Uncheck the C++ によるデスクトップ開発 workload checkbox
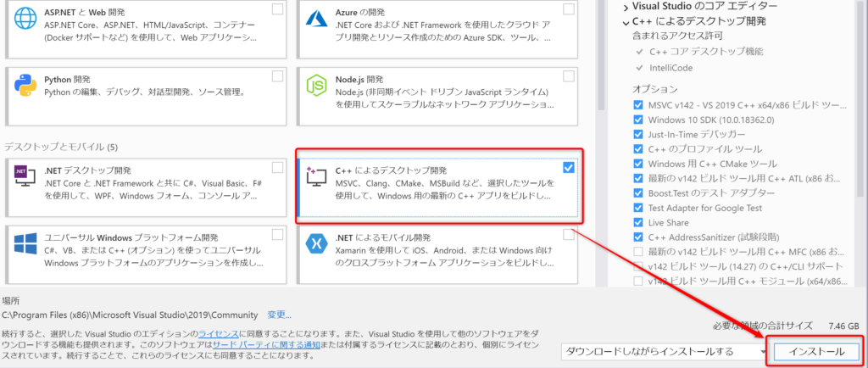Viewport: 868px width, 368px height. 569,168
